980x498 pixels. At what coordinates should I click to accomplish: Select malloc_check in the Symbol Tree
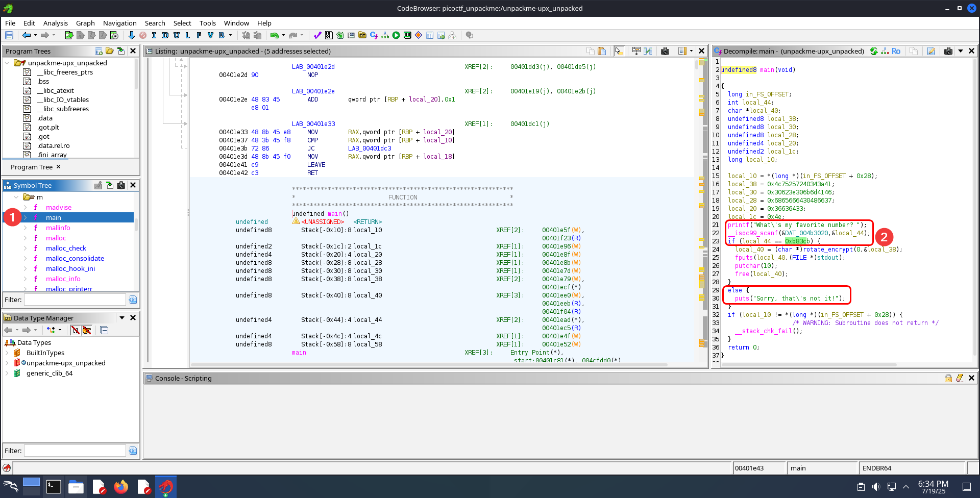[x=66, y=248]
